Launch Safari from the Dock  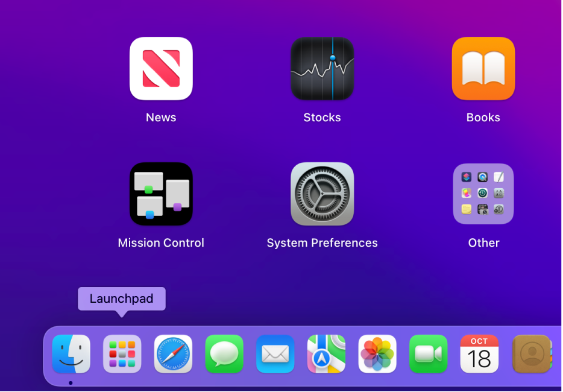(173, 354)
